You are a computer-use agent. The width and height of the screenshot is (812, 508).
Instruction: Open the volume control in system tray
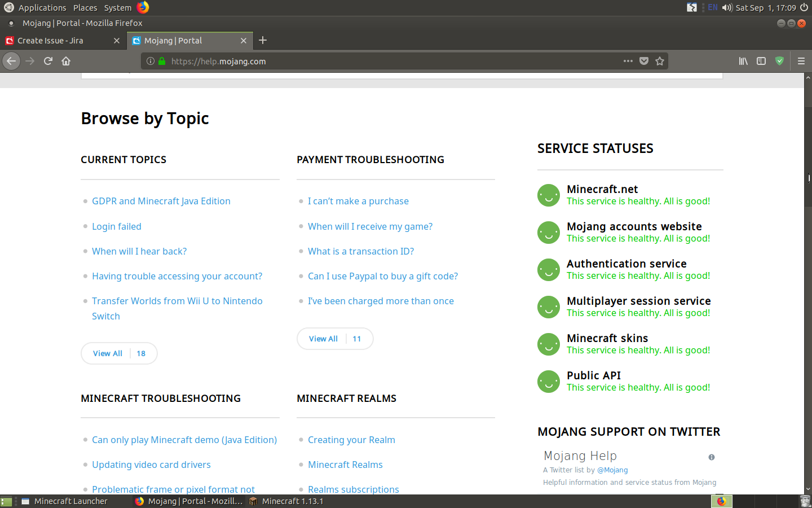727,7
